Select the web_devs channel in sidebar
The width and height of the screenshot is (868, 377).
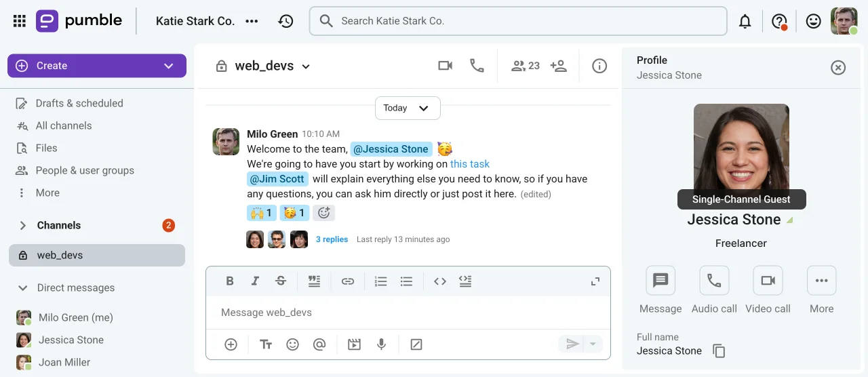[97, 255]
